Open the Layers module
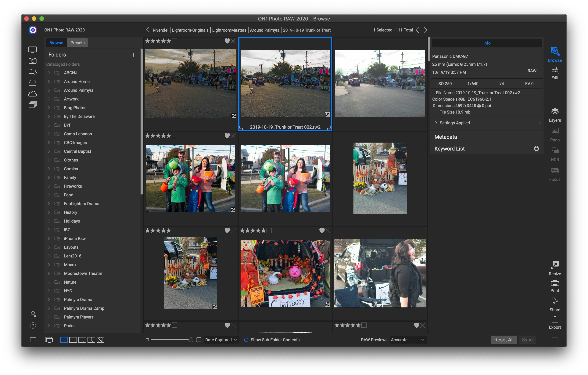Image resolution: width=588 pixels, height=375 pixels. [x=554, y=115]
